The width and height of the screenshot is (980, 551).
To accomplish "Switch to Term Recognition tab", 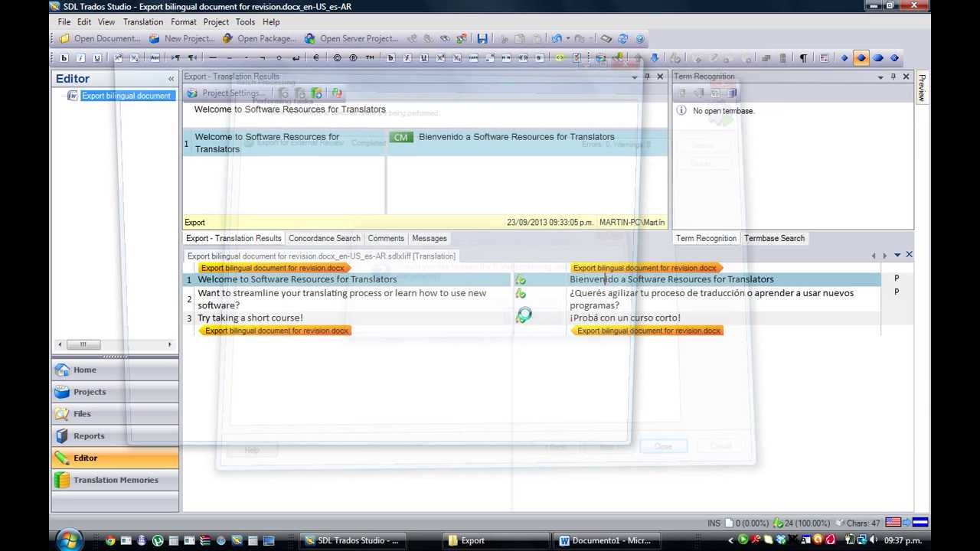I will [x=706, y=238].
